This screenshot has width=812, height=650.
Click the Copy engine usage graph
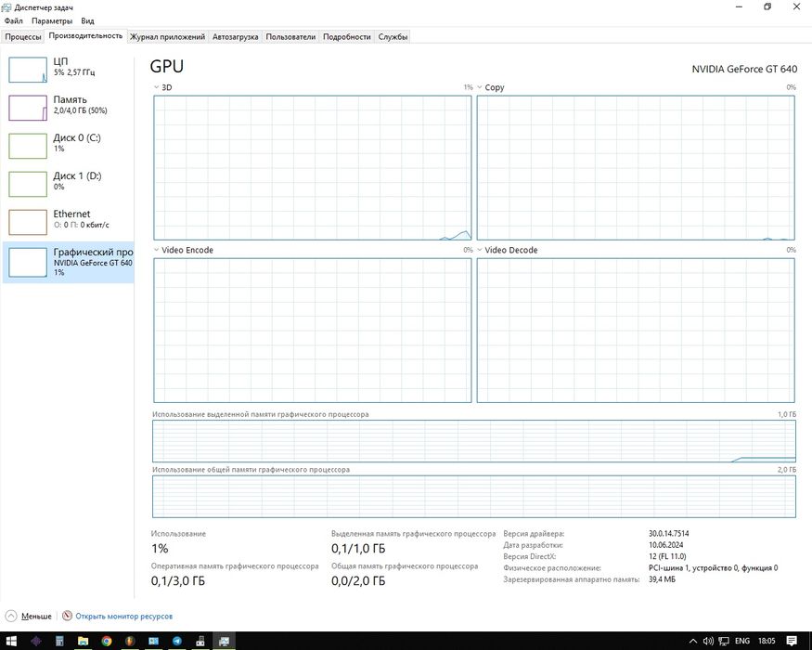tap(636, 167)
